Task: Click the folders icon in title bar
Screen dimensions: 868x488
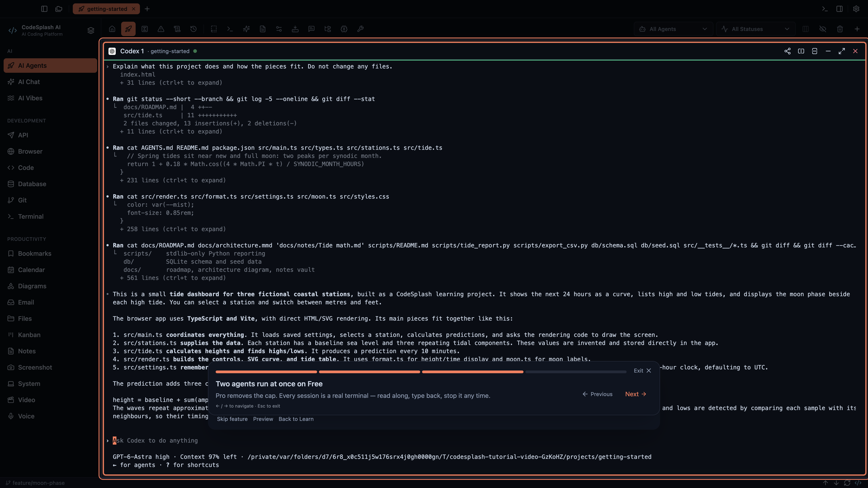Action: pos(59,9)
